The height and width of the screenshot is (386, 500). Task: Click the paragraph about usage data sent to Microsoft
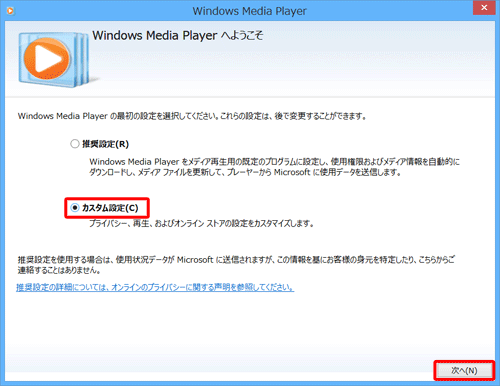[x=236, y=265]
